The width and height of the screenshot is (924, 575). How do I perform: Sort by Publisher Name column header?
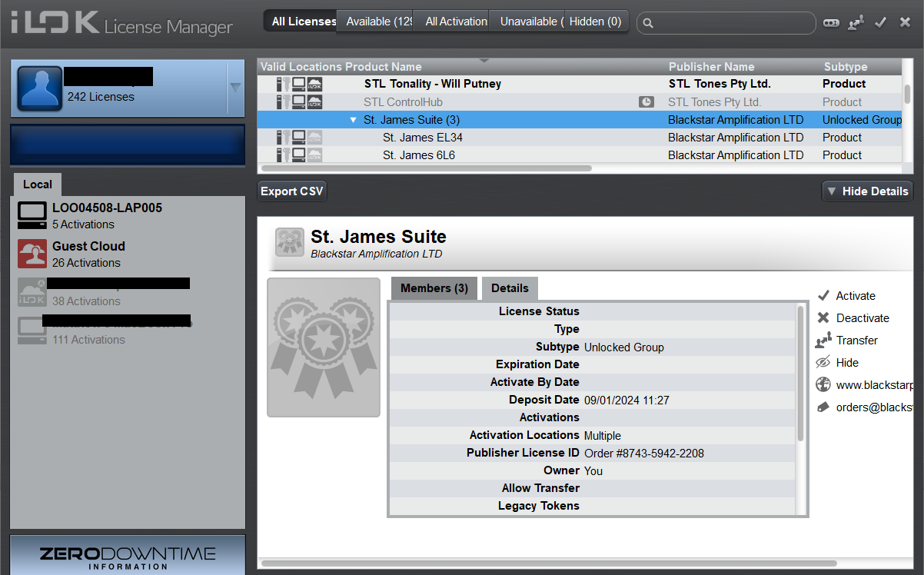click(x=712, y=67)
